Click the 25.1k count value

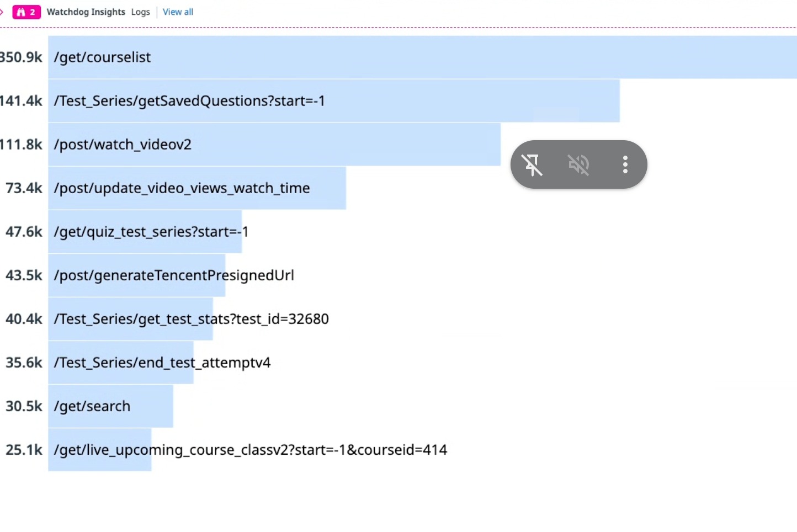[24, 450]
